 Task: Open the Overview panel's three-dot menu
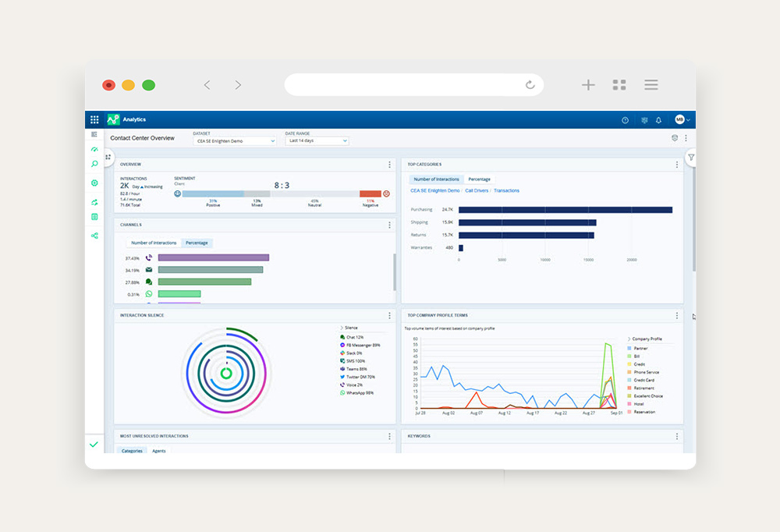point(388,164)
